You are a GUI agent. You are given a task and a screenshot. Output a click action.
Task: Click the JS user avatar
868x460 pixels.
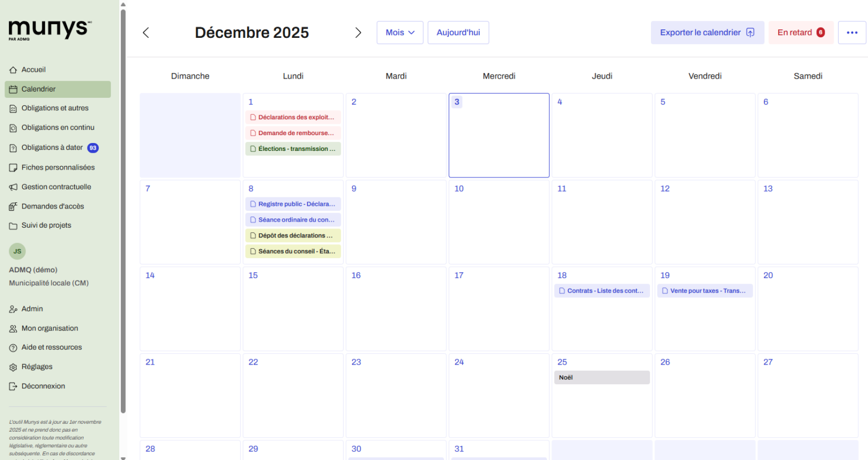click(18, 251)
